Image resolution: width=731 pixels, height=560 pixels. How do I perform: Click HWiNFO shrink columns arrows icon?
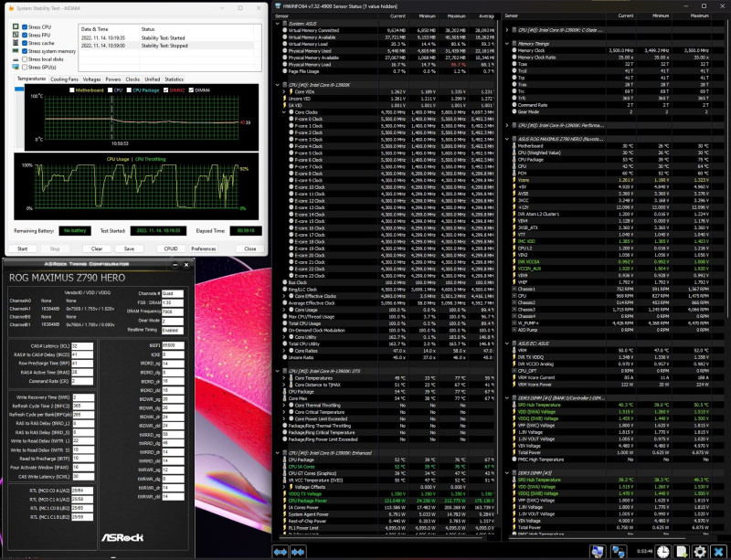[x=298, y=552]
